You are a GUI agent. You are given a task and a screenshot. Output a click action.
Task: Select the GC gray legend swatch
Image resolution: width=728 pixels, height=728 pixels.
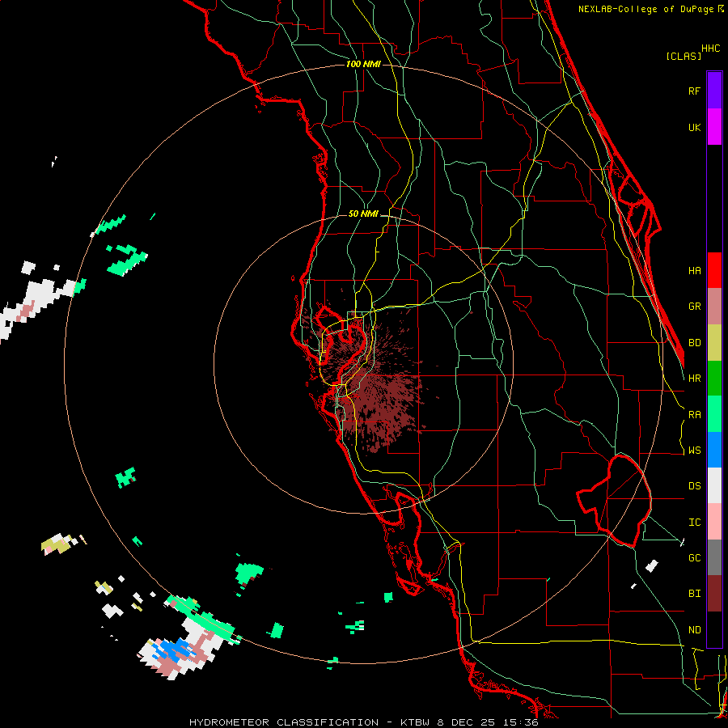tap(714, 557)
